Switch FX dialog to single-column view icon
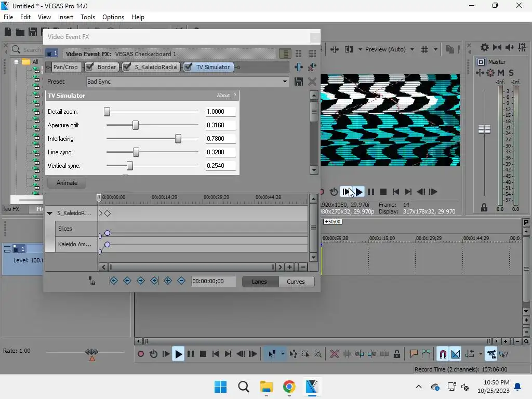The image size is (532, 399). pos(285,54)
